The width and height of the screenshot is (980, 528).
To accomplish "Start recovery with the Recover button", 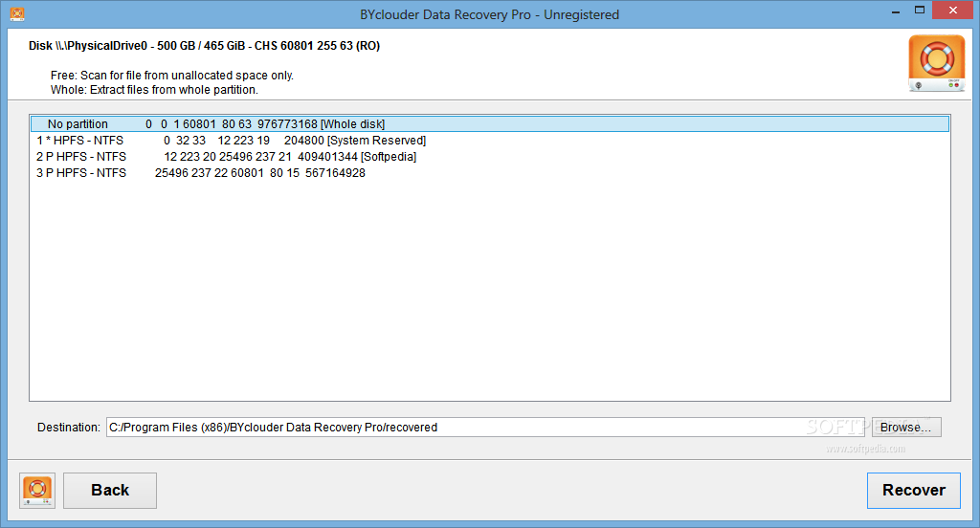I will point(914,491).
